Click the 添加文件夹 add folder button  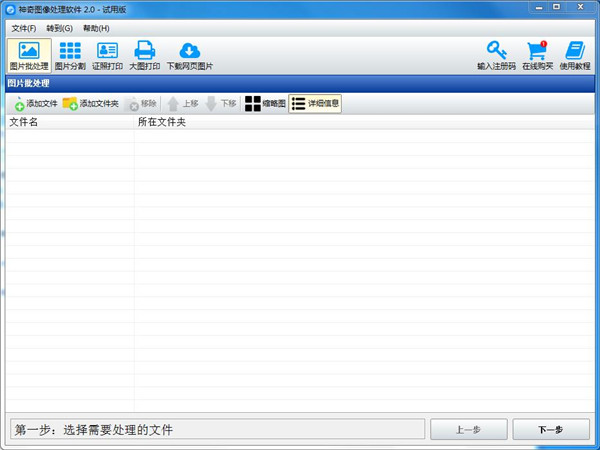point(90,103)
